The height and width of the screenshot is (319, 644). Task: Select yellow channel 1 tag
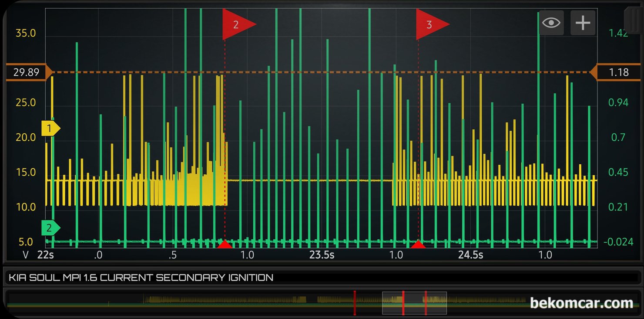[50, 129]
